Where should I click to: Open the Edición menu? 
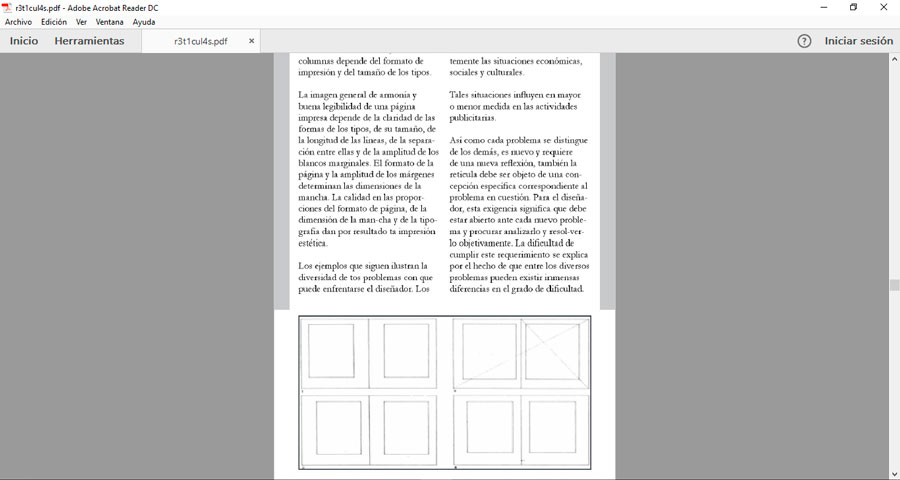pyautogui.click(x=54, y=22)
